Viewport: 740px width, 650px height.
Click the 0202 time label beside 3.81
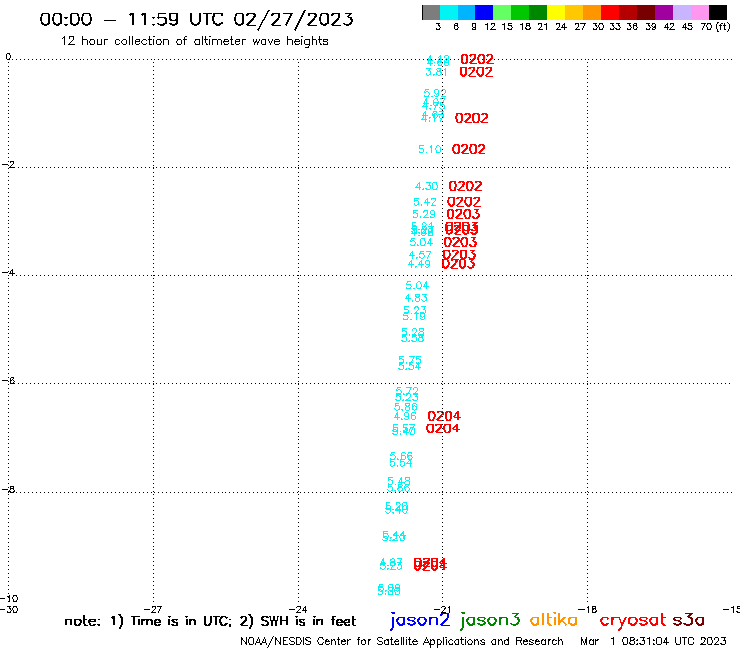[x=476, y=72]
